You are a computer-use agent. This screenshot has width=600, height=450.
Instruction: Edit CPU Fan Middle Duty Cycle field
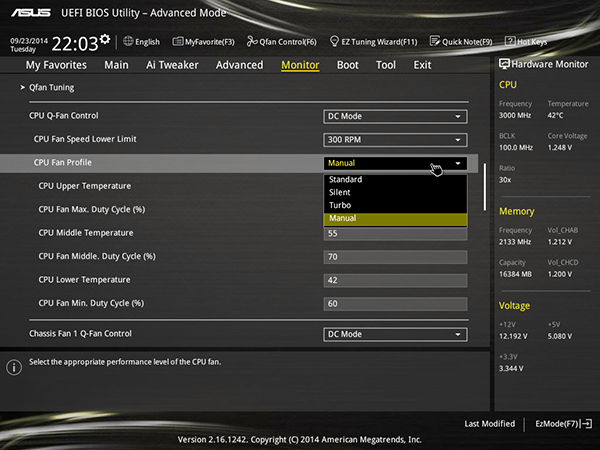pyautogui.click(x=395, y=257)
